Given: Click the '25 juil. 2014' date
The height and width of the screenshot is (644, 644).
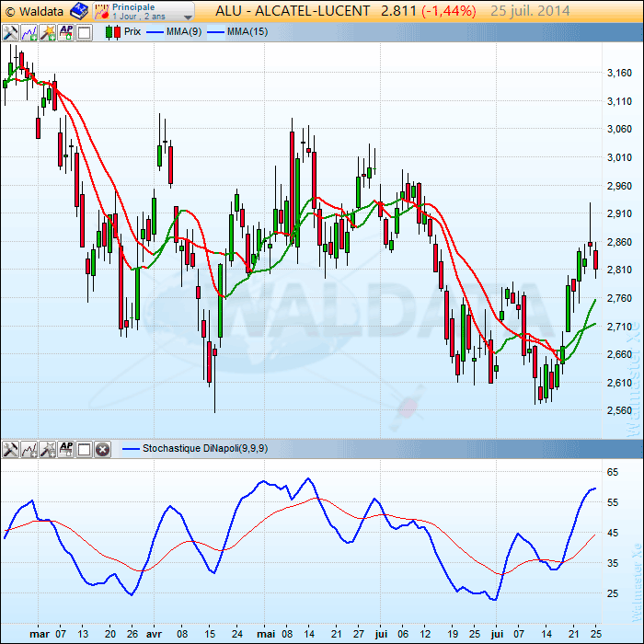Looking at the screenshot, I should tap(530, 11).
